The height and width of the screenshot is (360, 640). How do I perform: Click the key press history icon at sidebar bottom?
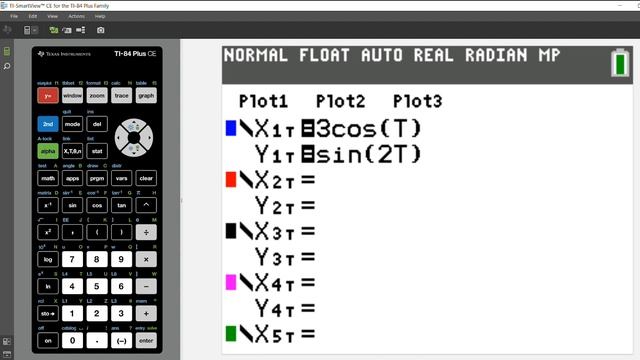coord(7,354)
